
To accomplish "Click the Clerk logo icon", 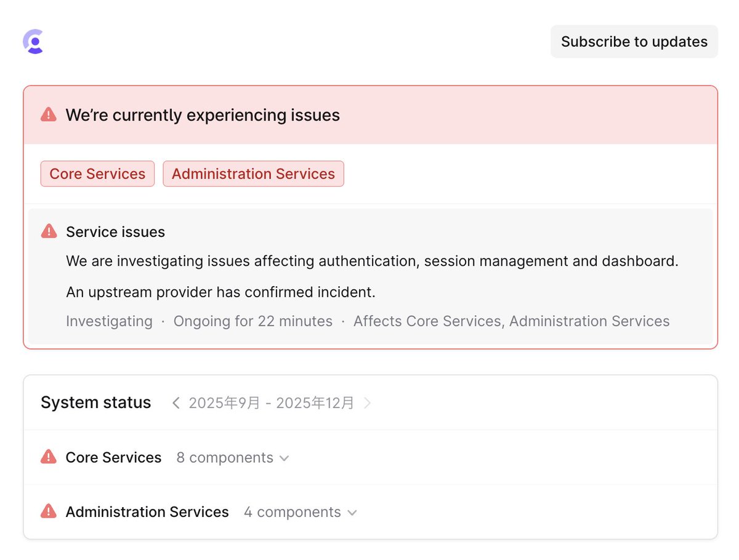I will click(33, 41).
